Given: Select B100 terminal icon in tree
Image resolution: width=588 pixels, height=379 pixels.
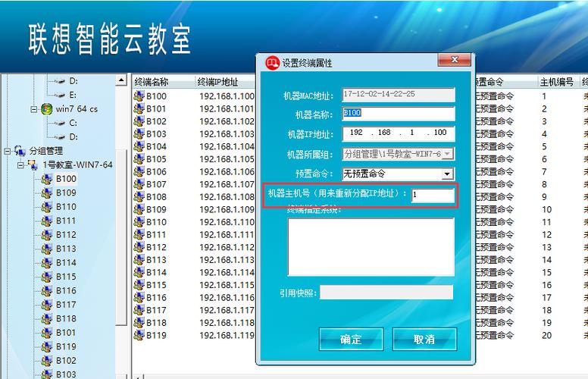Looking at the screenshot, I should [47, 179].
